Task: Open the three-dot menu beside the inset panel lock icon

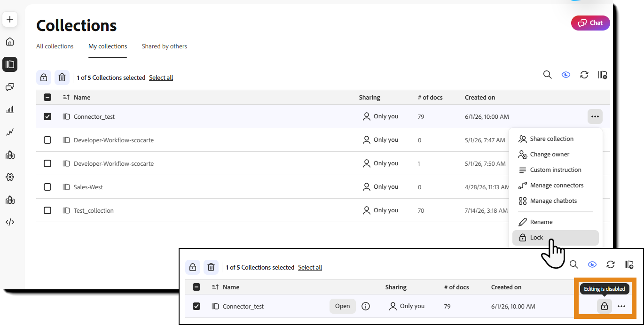Action: pos(621,306)
